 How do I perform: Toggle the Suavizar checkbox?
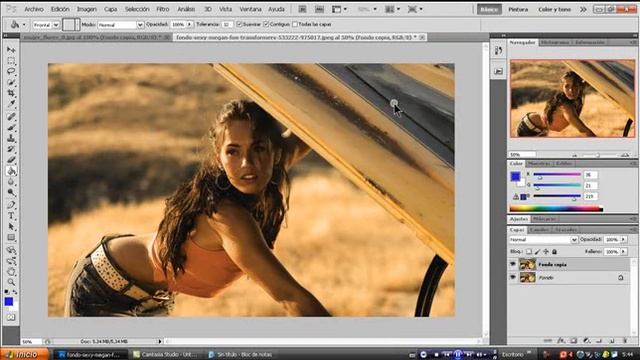[x=240, y=24]
